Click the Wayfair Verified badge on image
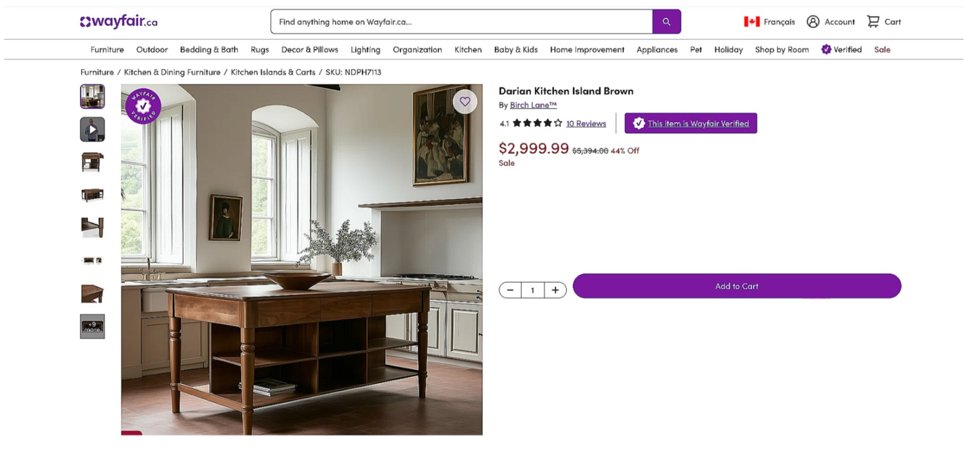This screenshot has height=454, width=980. pyautogui.click(x=143, y=106)
